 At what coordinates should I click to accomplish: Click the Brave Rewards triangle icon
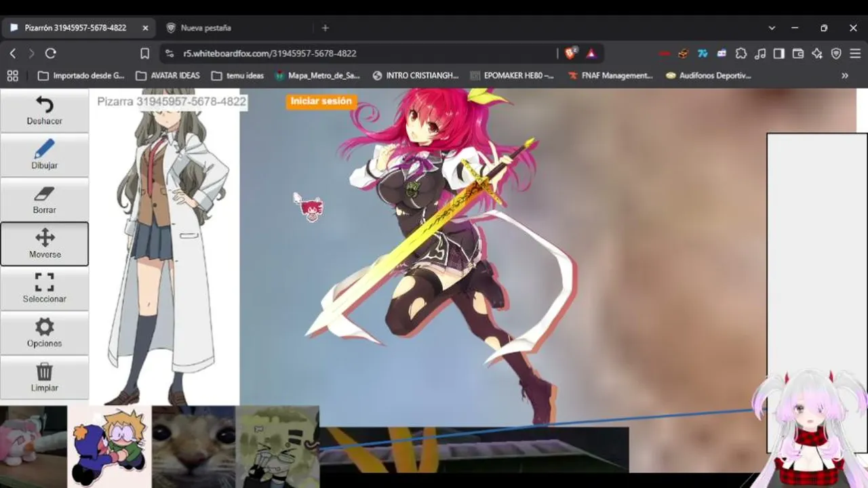click(x=591, y=54)
